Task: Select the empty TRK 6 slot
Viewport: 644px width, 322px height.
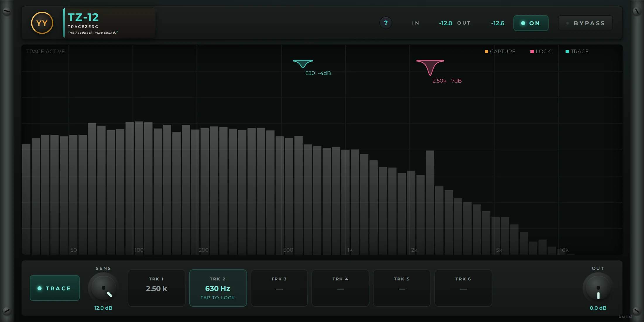Action: coord(463,288)
